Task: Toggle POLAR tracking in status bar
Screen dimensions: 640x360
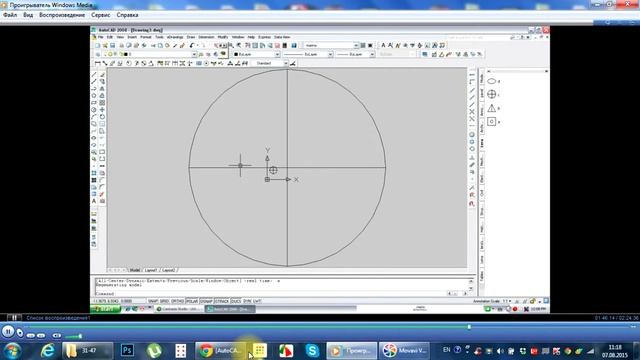Action: click(x=192, y=301)
